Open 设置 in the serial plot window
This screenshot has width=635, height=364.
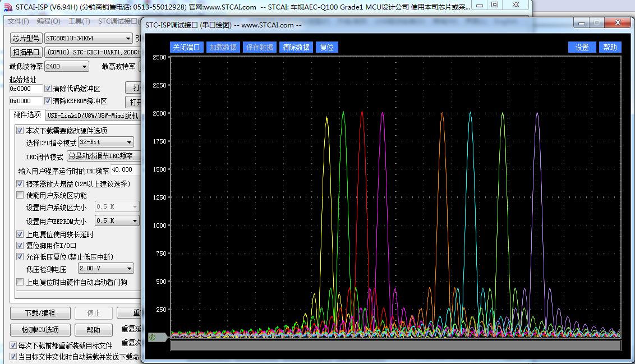coord(582,47)
